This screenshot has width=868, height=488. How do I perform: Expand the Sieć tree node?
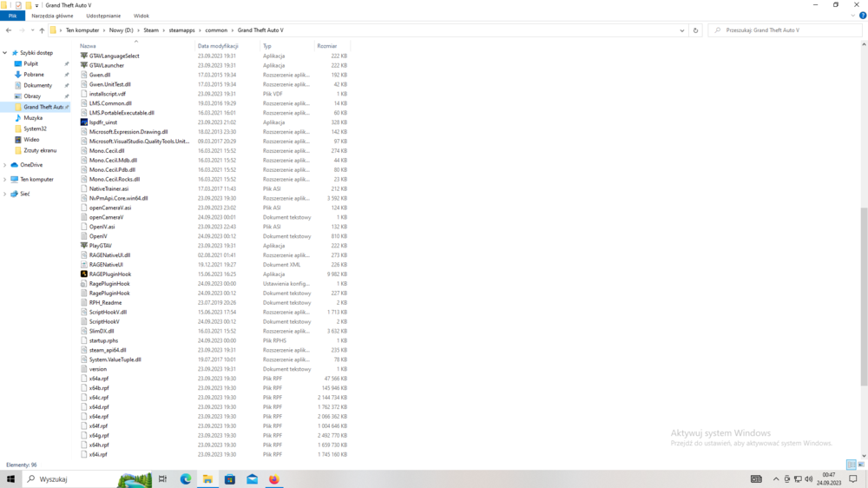[x=5, y=194]
